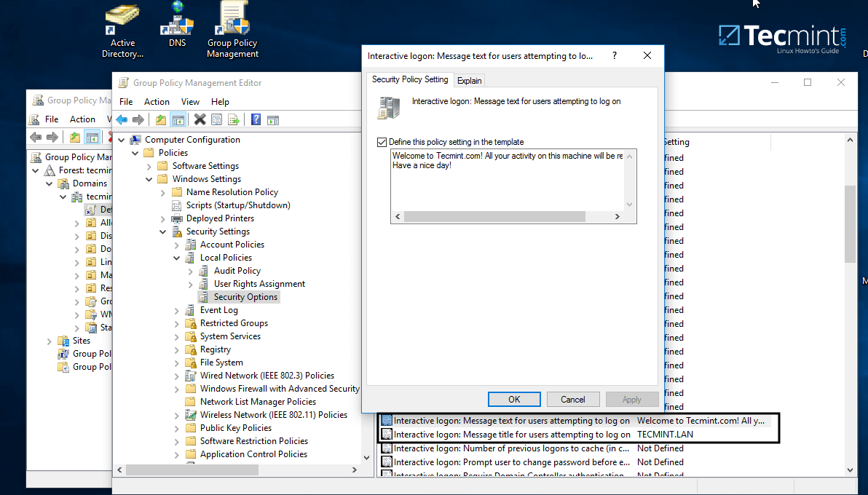Image resolution: width=868 pixels, height=495 pixels.
Task: Click the Forward arrow in the editor toolbar
Action: [x=138, y=119]
